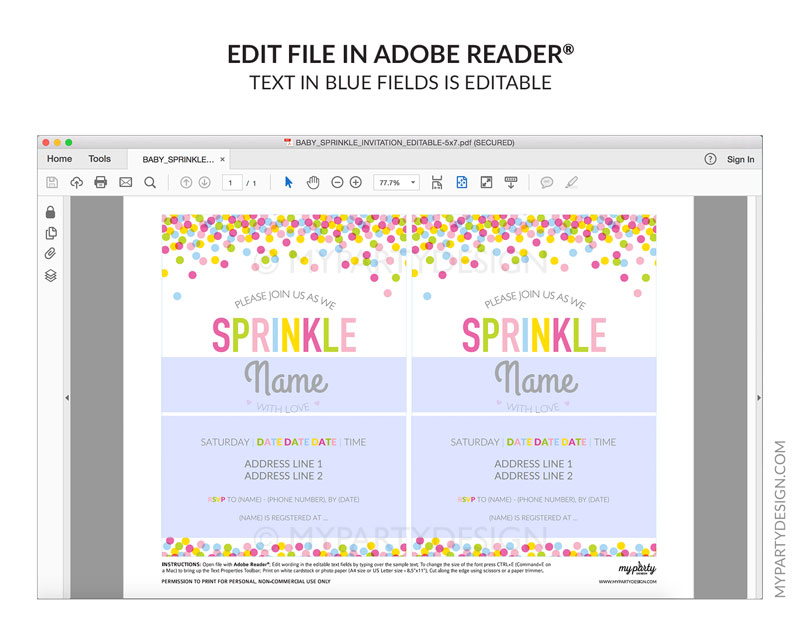The height and width of the screenshot is (637, 800).
Task: Click the page number input field
Action: pos(232,183)
